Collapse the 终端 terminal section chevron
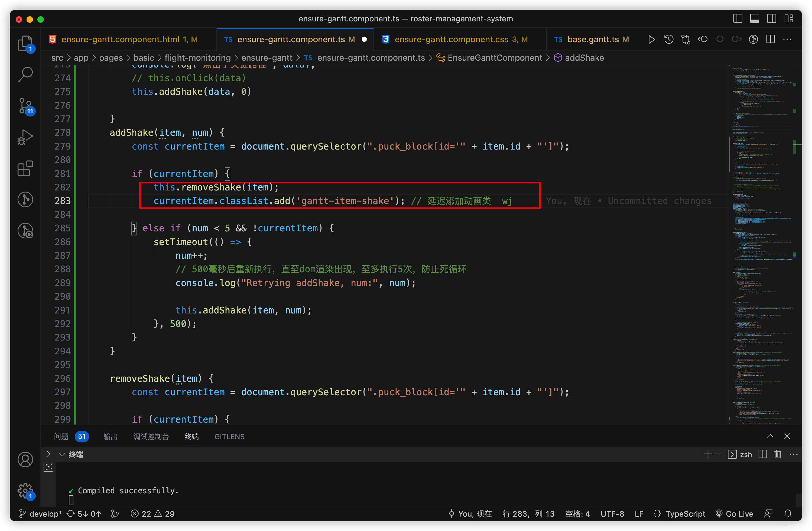This screenshot has height=531, width=812. coord(62,454)
